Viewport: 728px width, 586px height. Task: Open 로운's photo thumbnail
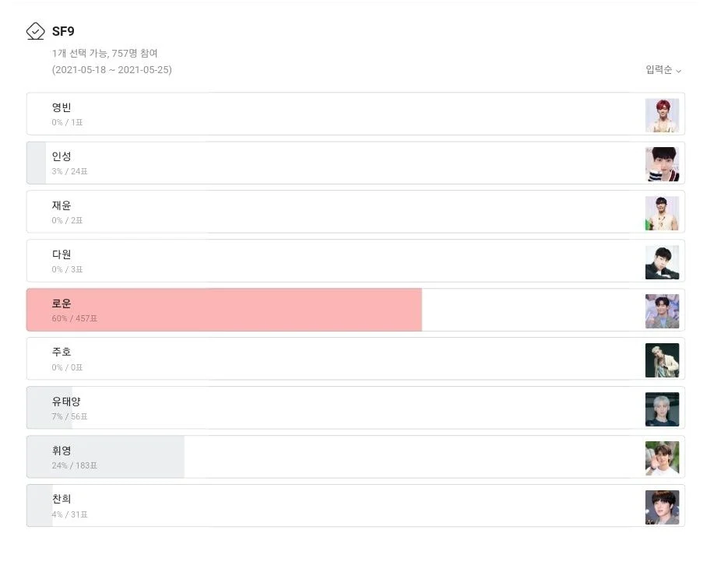[662, 311]
